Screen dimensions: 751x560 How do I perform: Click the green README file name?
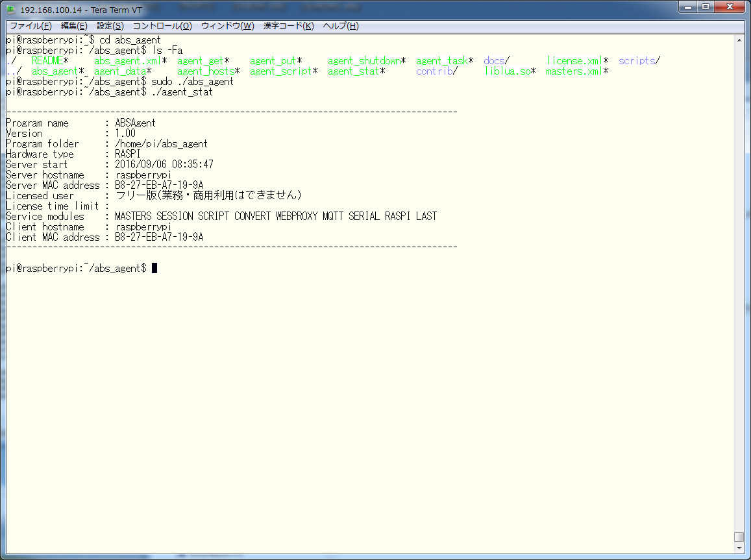(47, 61)
